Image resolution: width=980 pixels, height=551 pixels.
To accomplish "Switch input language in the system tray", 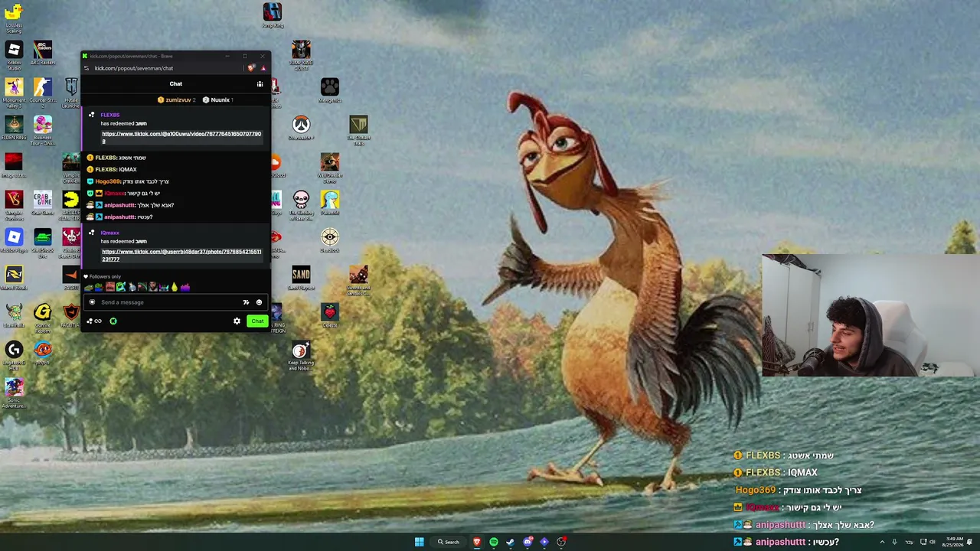I will click(x=909, y=542).
